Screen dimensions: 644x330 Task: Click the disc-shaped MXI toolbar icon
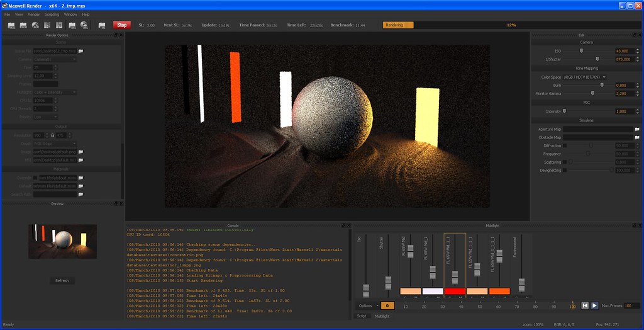(35, 25)
